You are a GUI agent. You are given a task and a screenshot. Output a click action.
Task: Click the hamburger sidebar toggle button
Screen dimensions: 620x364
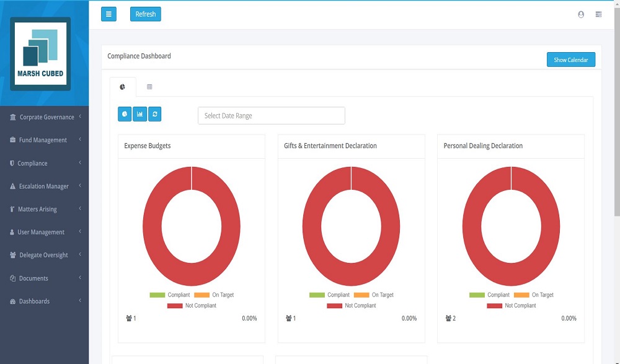point(108,14)
